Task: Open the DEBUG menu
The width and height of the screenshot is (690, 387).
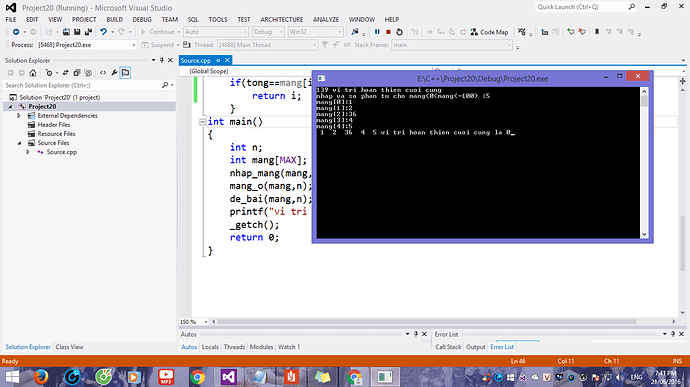Action: [142, 19]
